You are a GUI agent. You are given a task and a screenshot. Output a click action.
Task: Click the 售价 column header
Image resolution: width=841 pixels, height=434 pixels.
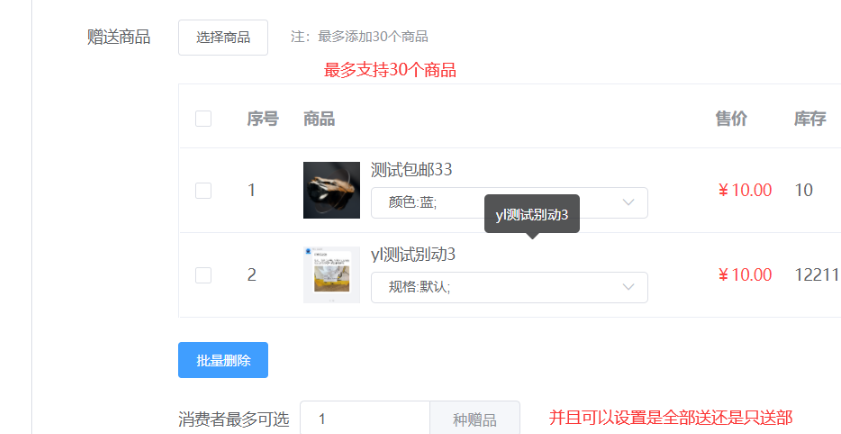731,119
